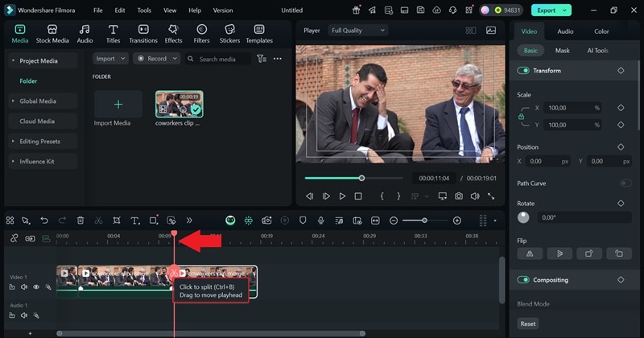Select the Cloud Media item

[x=43, y=122]
